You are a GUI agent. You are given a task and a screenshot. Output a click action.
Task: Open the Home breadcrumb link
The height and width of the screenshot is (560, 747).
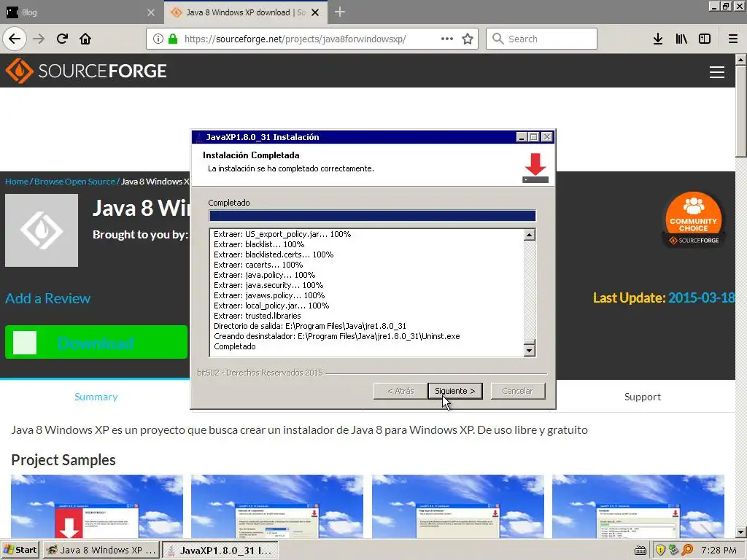(x=17, y=182)
